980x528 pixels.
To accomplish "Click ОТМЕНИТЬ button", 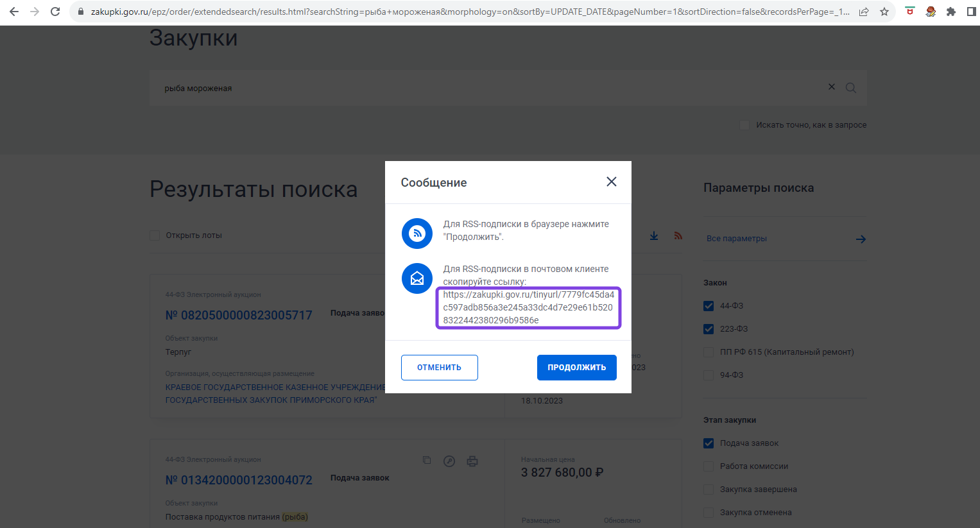I will pos(440,368).
